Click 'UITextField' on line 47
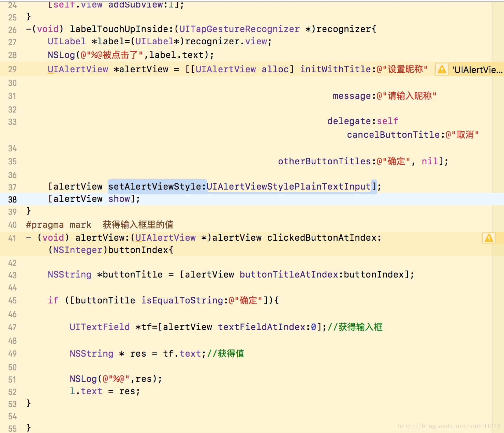This screenshot has height=433, width=504. point(100,327)
